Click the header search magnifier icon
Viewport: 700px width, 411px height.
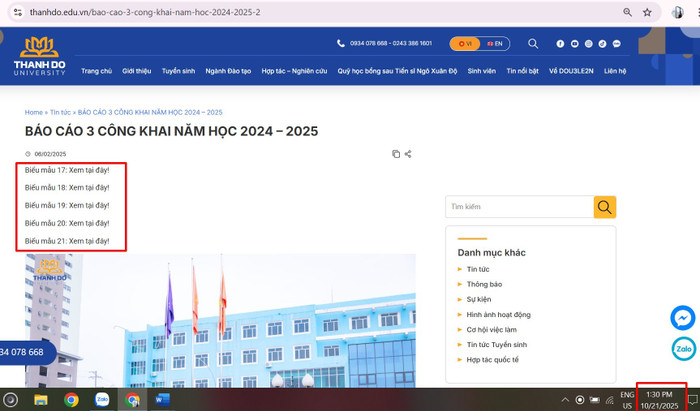click(533, 44)
